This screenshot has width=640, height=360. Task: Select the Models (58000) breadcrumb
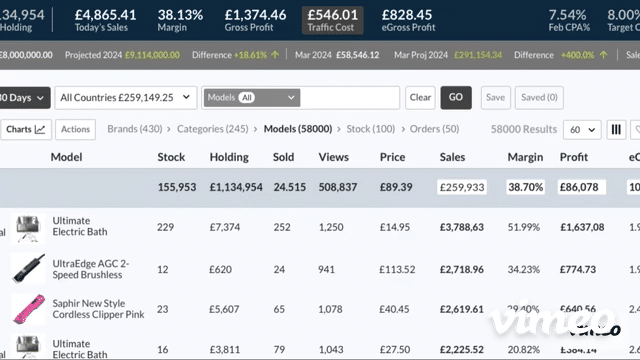point(298,129)
